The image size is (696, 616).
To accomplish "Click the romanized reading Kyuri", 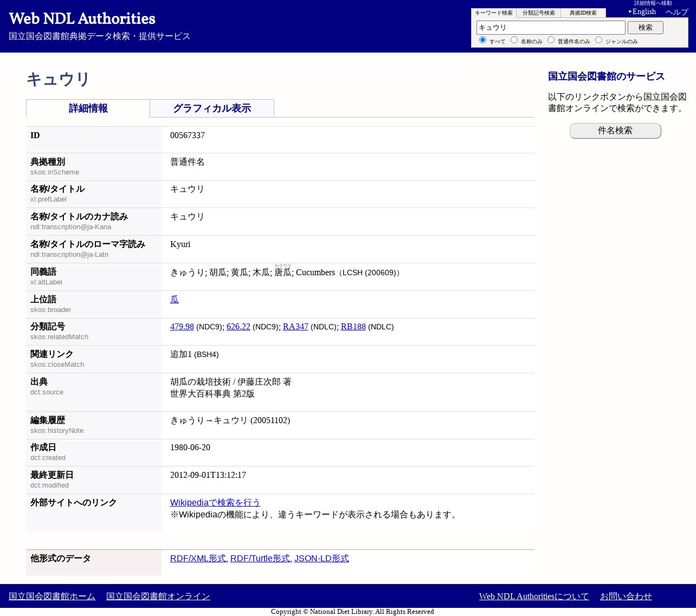I will pyautogui.click(x=181, y=244).
